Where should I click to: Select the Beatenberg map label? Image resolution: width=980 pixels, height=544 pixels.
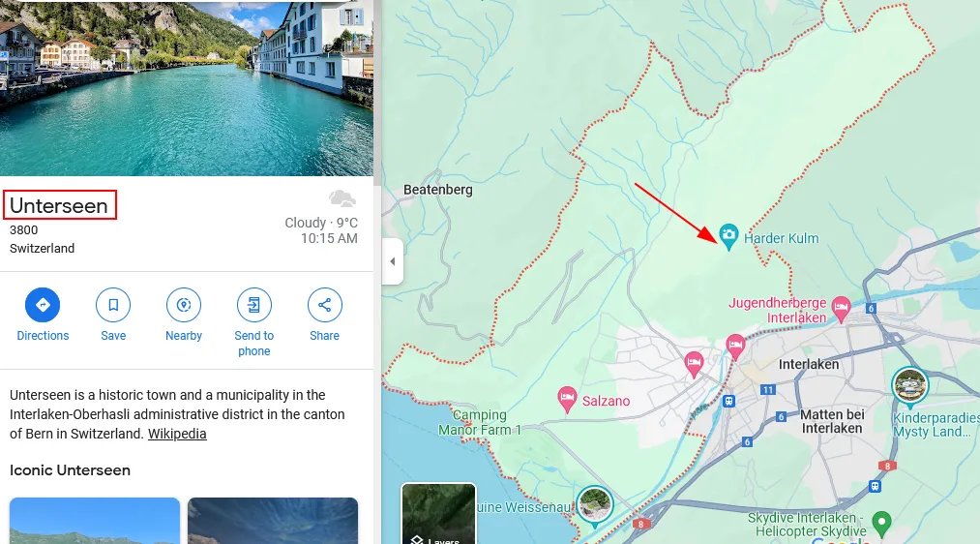pos(437,190)
